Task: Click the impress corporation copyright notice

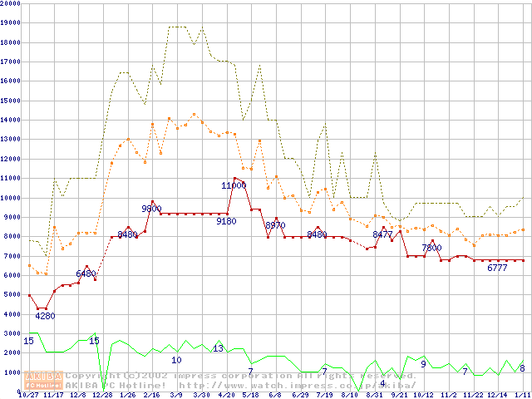Action: (241, 376)
